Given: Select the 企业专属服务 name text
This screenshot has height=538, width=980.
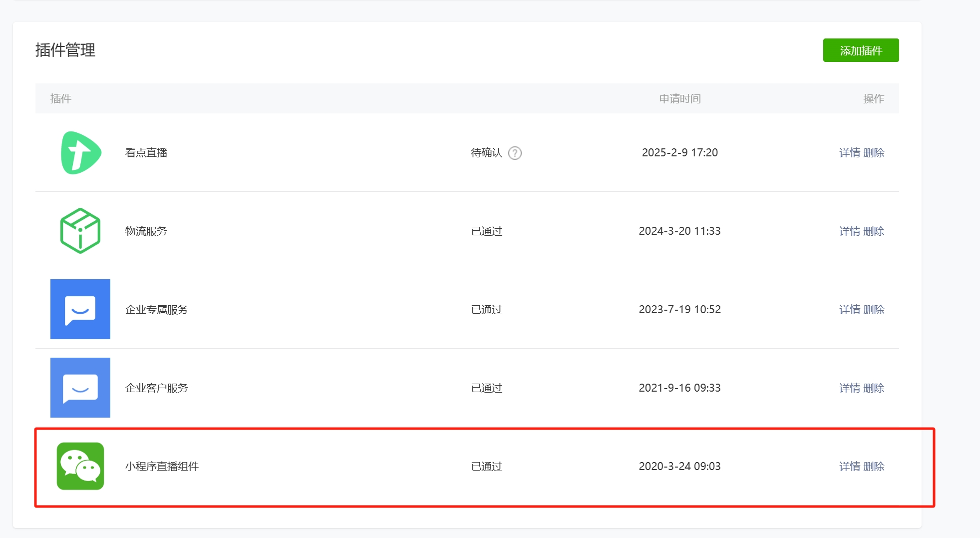Looking at the screenshot, I should (156, 310).
